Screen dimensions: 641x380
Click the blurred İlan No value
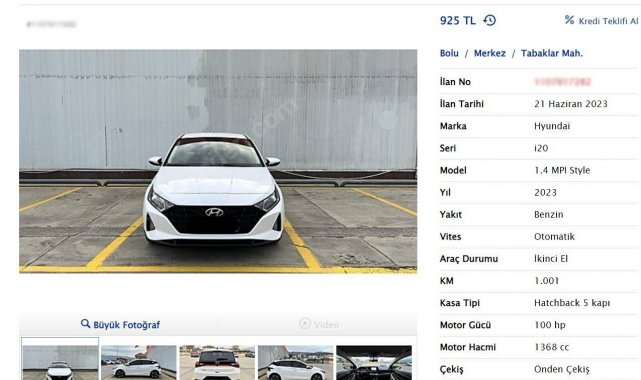pos(562,82)
